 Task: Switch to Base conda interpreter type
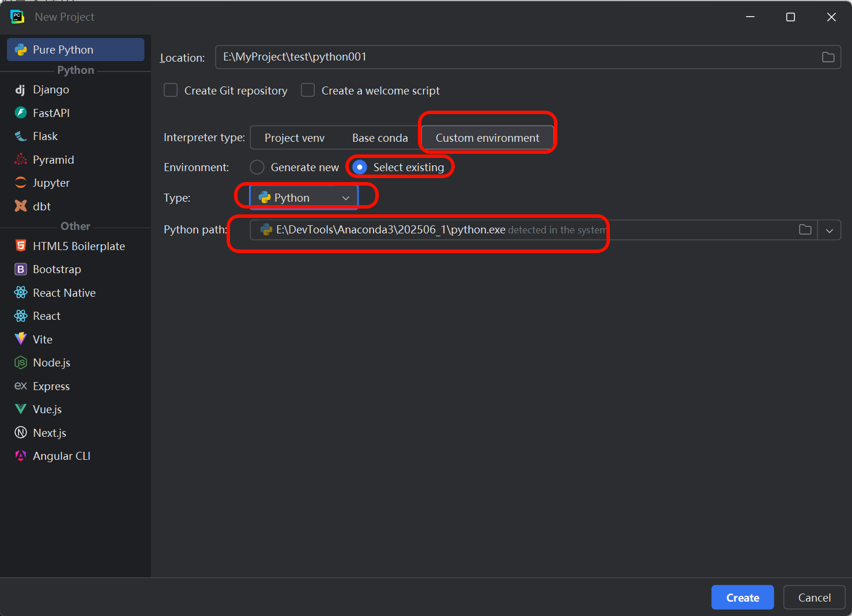click(x=380, y=138)
